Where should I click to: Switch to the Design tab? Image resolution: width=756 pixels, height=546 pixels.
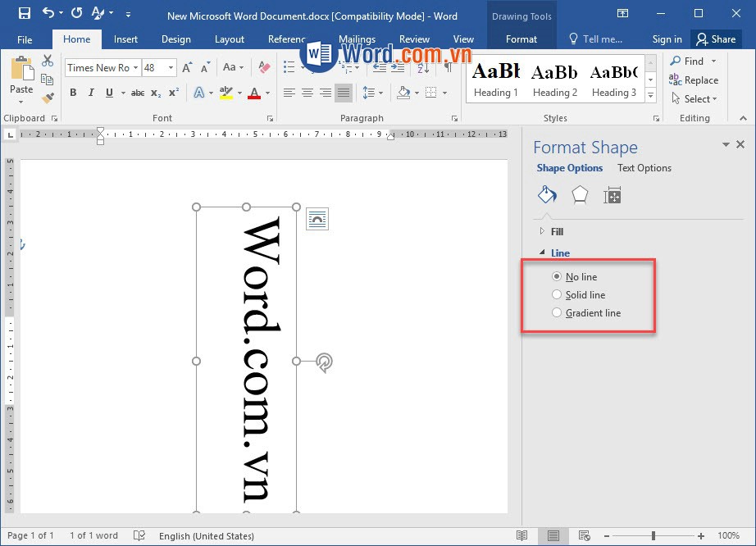coord(176,39)
